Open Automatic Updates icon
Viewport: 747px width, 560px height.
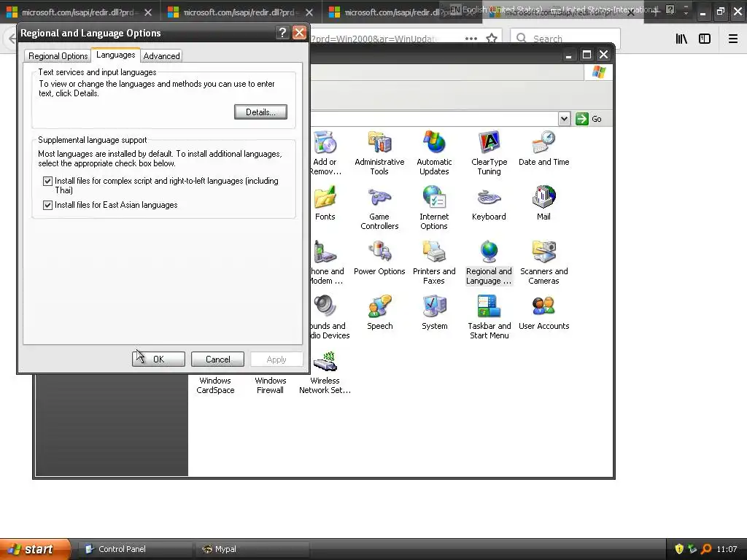[x=434, y=142]
